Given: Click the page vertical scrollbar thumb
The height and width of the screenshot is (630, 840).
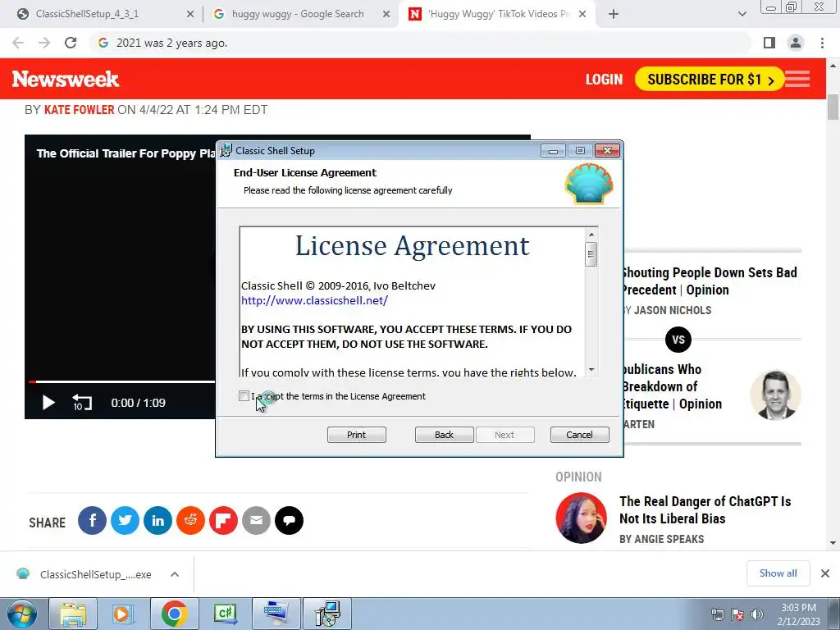Looking at the screenshot, I should pyautogui.click(x=833, y=107).
